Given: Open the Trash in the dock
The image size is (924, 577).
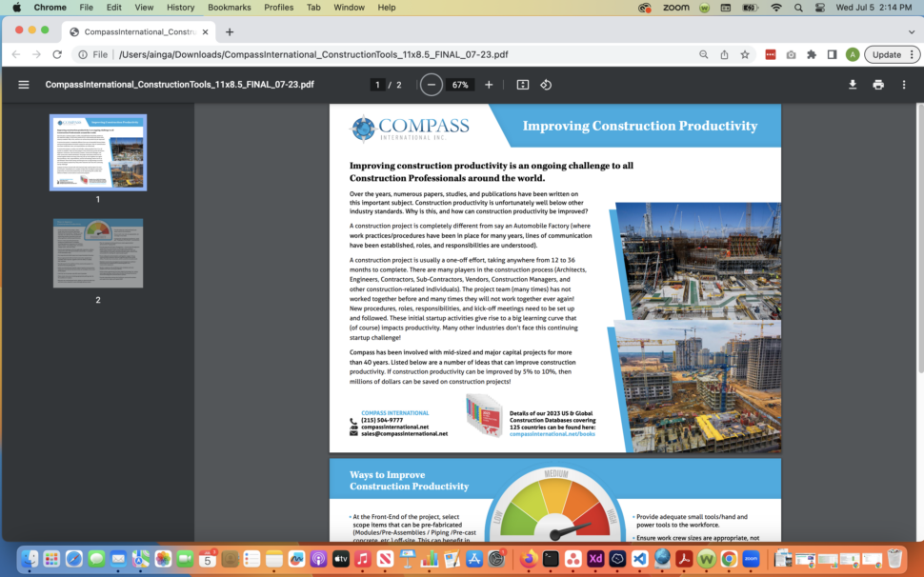Looking at the screenshot, I should [894, 558].
